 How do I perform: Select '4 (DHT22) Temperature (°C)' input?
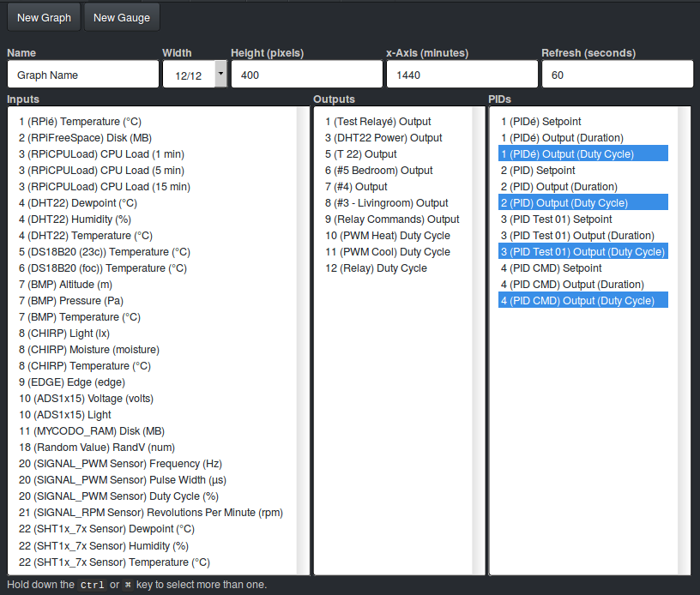pyautogui.click(x=152, y=236)
